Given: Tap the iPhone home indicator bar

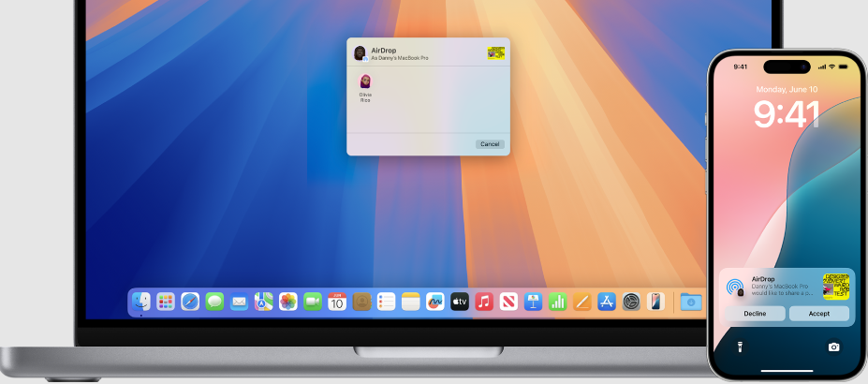Looking at the screenshot, I should (x=787, y=371).
